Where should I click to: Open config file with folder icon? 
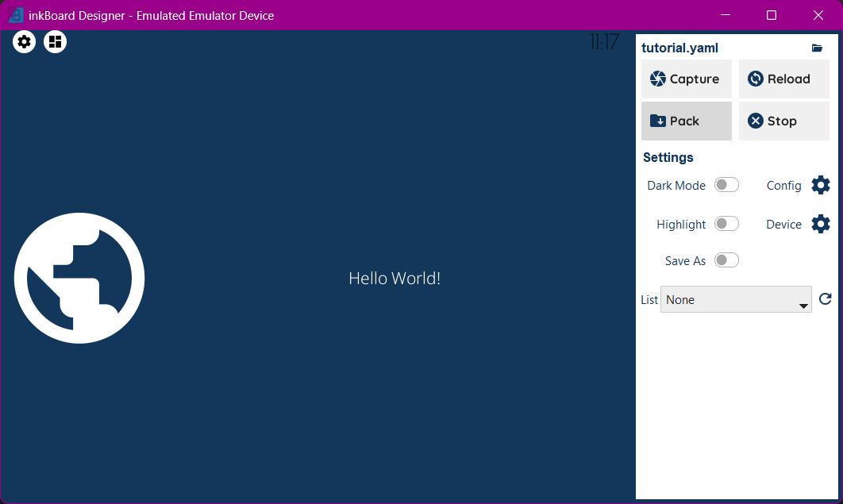[x=817, y=48]
